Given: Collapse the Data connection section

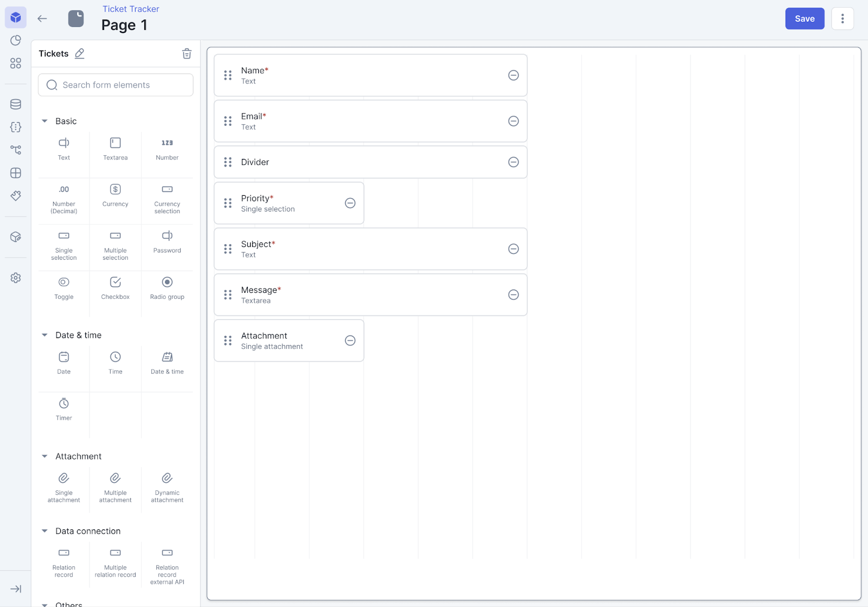Looking at the screenshot, I should [x=45, y=531].
